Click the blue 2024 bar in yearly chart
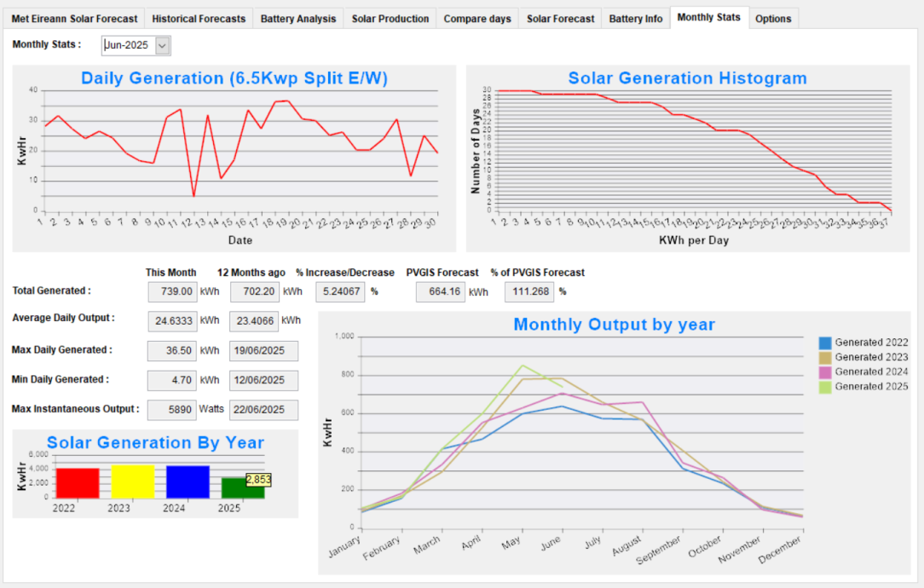 [188, 482]
